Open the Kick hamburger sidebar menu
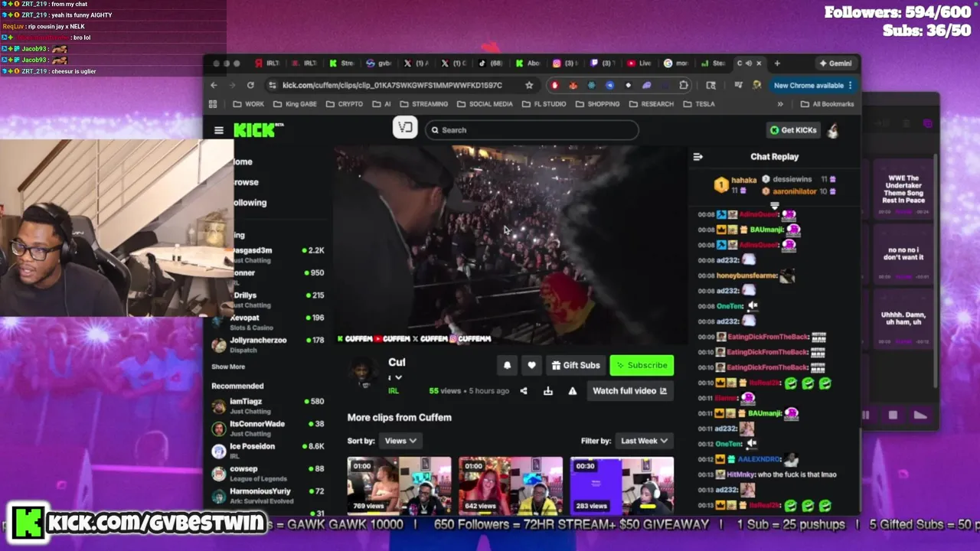This screenshot has width=980, height=551. click(219, 130)
